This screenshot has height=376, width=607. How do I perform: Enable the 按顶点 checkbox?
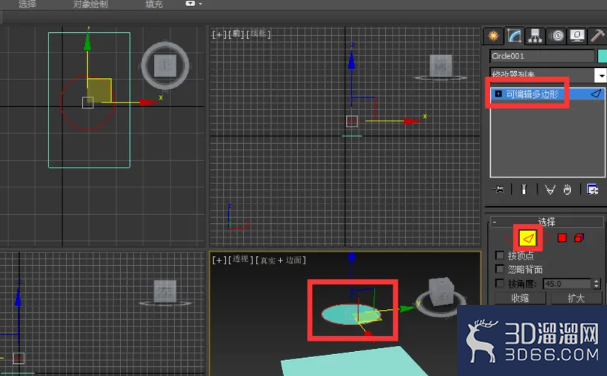pos(500,255)
